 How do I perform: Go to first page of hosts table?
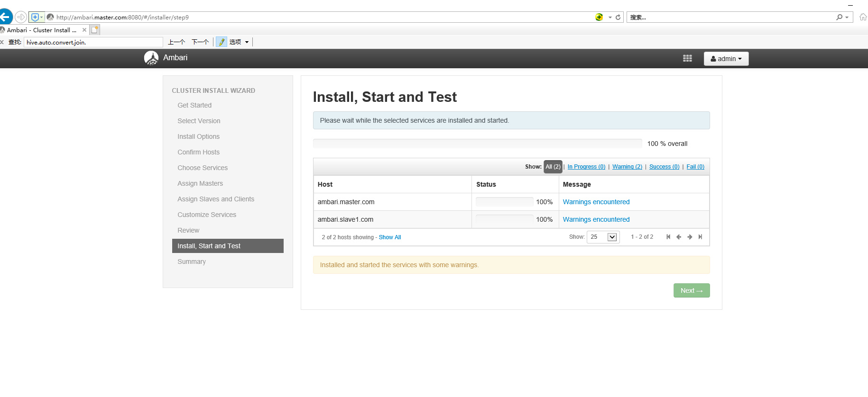point(668,237)
